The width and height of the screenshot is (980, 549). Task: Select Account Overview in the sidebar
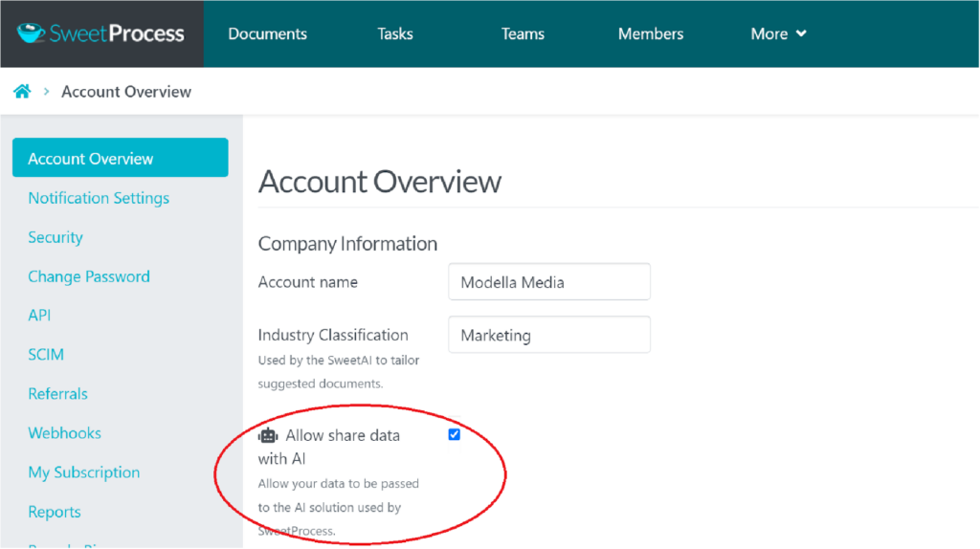[120, 159]
